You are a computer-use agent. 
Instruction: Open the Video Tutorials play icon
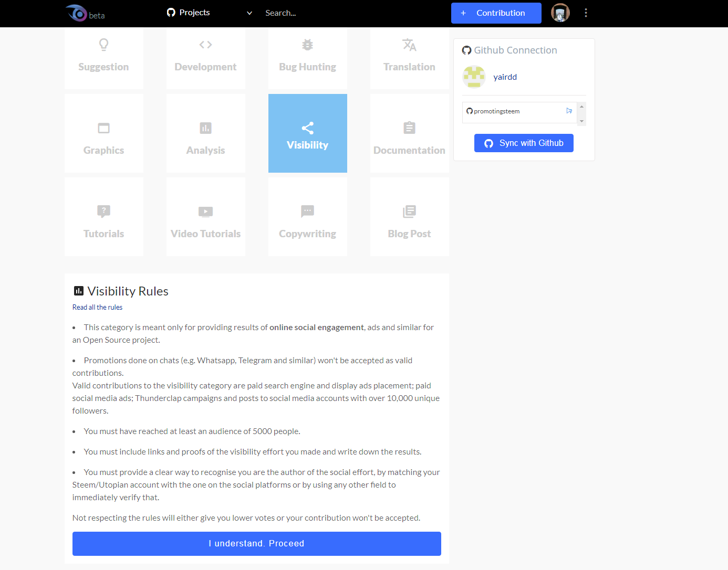click(205, 212)
